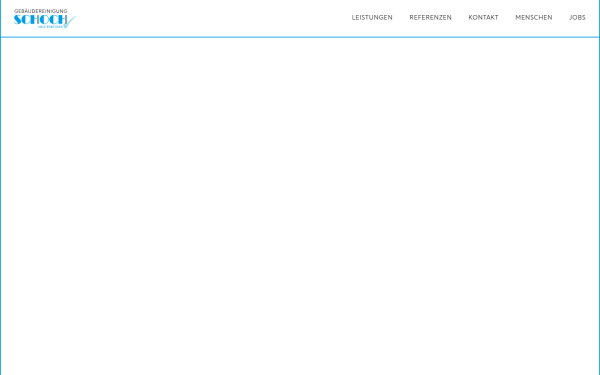Open the Kontakt navigation link

pos(483,18)
